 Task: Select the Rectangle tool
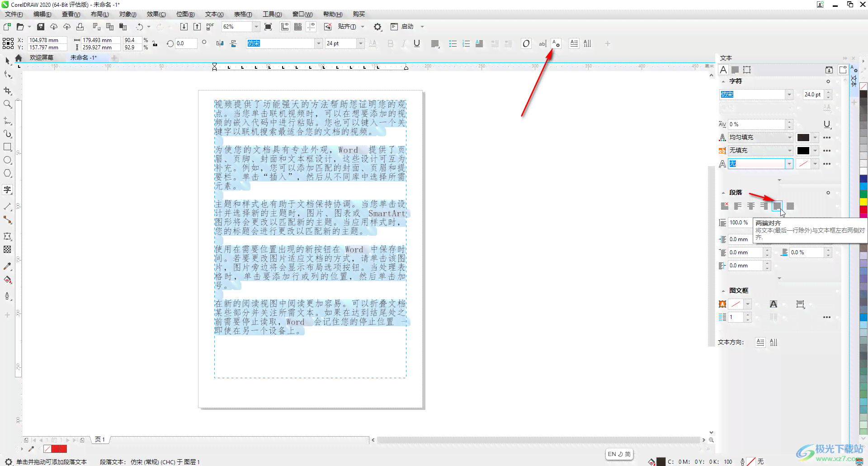(8, 147)
